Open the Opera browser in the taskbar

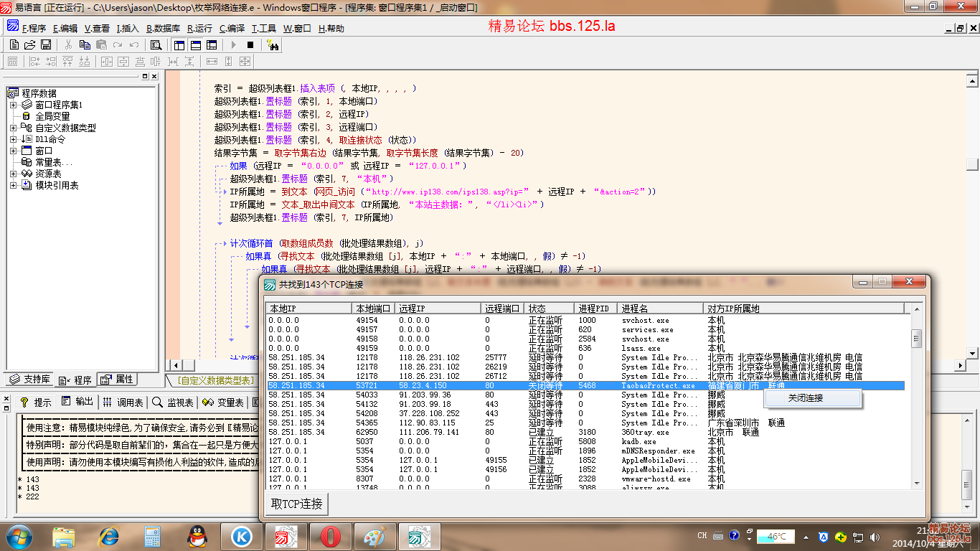331,537
